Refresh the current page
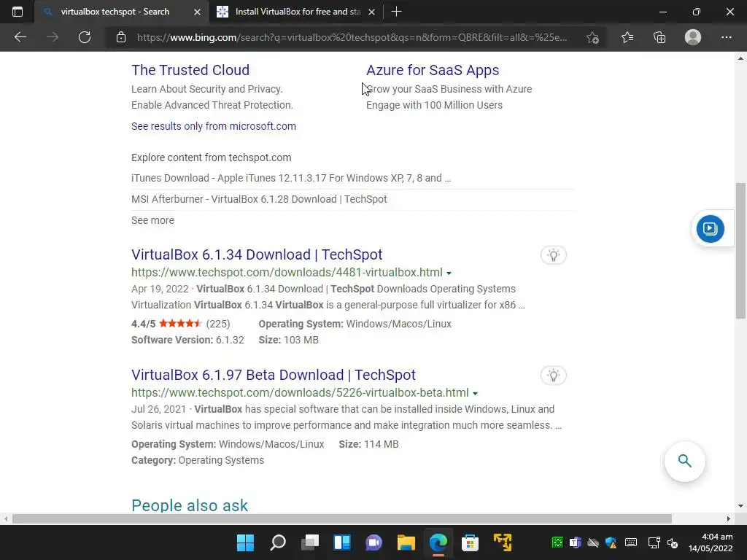The image size is (747, 560). click(85, 37)
